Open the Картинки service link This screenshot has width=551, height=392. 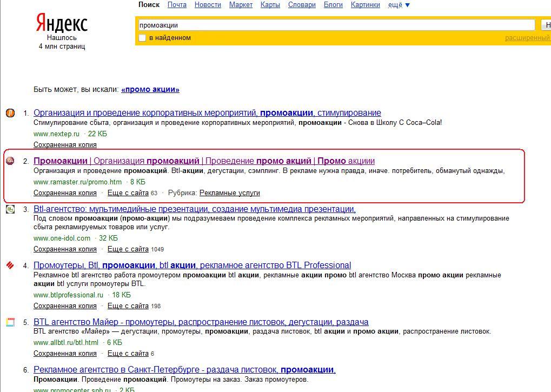(366, 5)
